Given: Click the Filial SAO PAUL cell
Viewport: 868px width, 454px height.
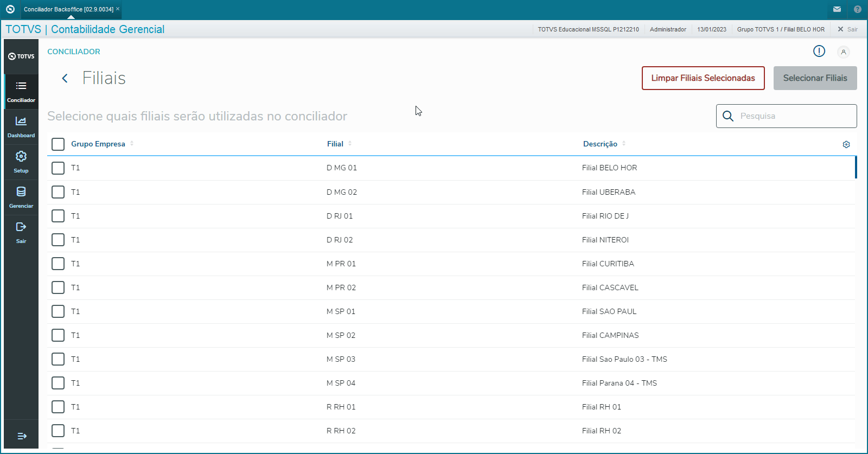Looking at the screenshot, I should 609,311.
